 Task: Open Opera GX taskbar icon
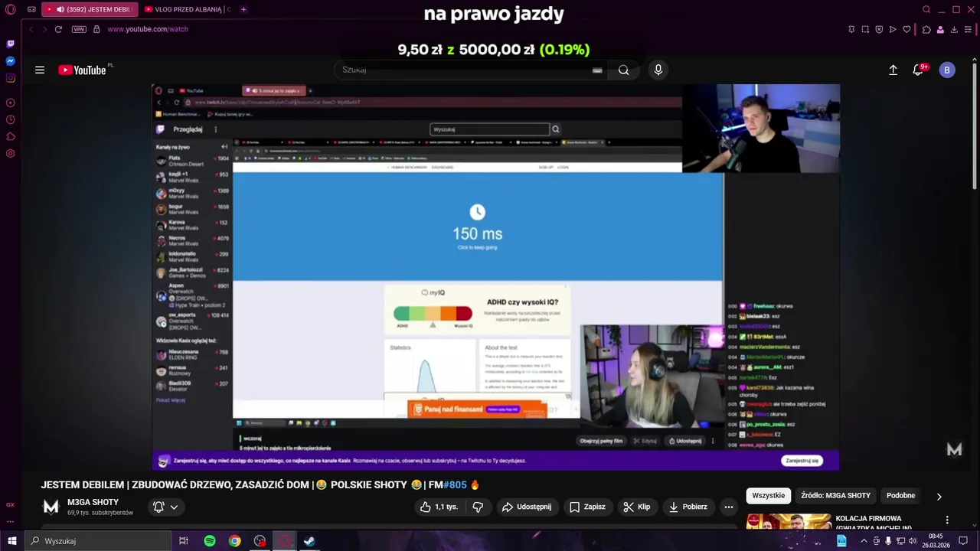(285, 541)
